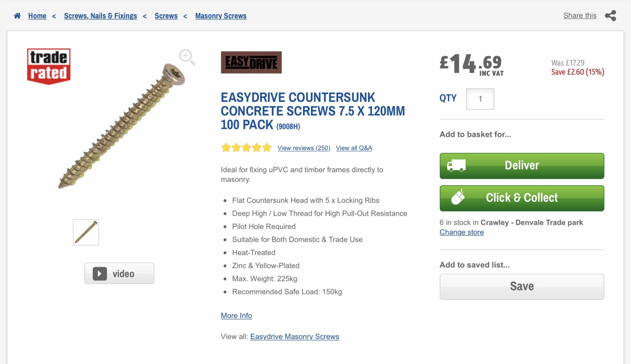This screenshot has width=631, height=364.
Task: Go to the Home breadcrumb
Action: 37,16
